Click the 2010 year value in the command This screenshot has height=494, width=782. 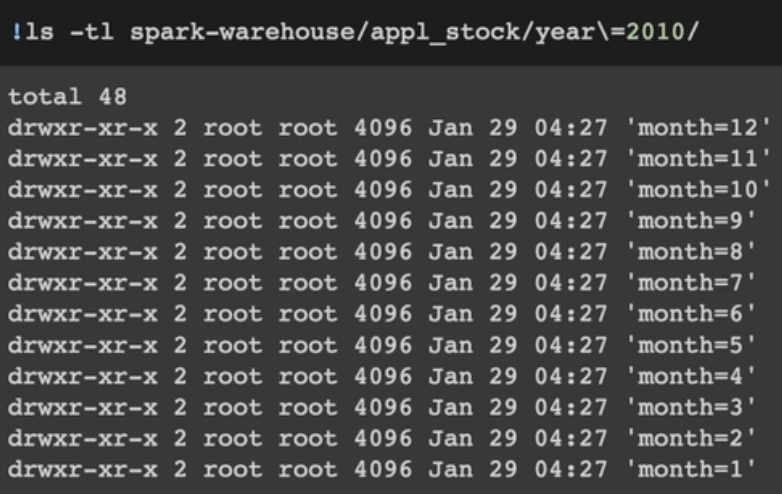[x=655, y=32]
